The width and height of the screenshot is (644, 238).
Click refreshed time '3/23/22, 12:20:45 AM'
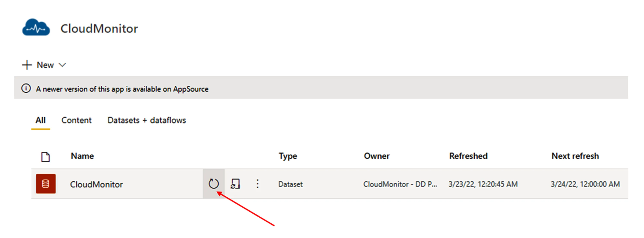point(483,184)
